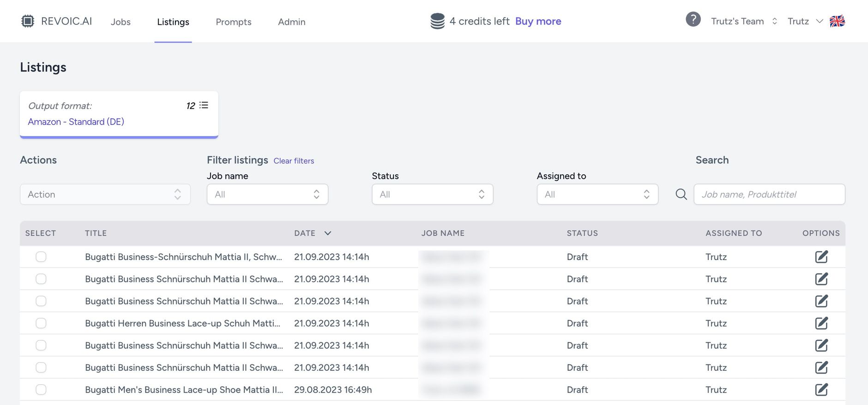
Task: Expand the Trutz's Team switcher
Action: [744, 21]
